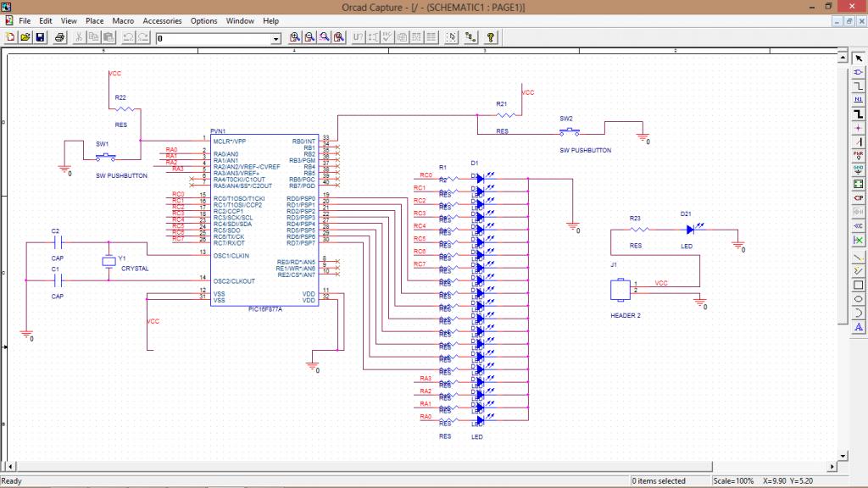Pick the Place Net Alias tool
The image size is (868, 488).
click(x=859, y=99)
